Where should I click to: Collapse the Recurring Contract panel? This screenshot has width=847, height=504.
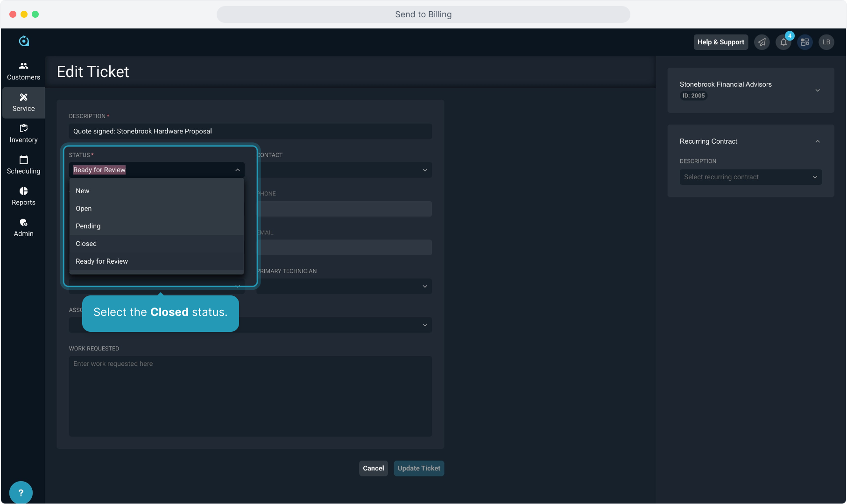click(x=817, y=141)
